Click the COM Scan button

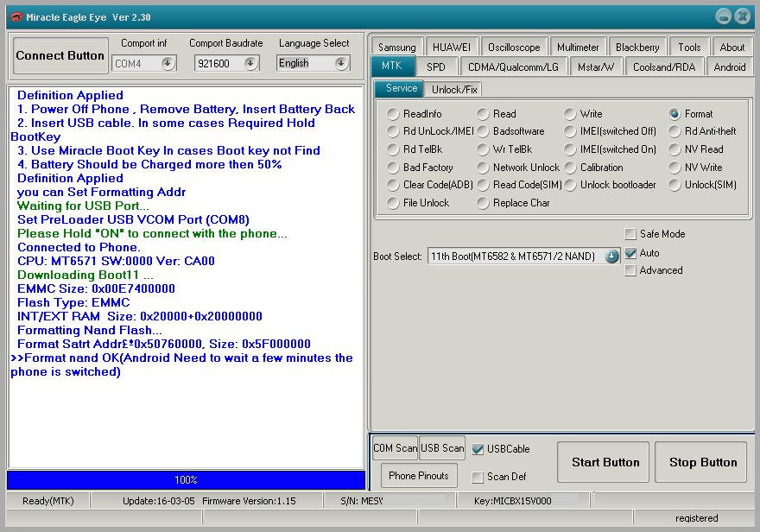tap(395, 448)
